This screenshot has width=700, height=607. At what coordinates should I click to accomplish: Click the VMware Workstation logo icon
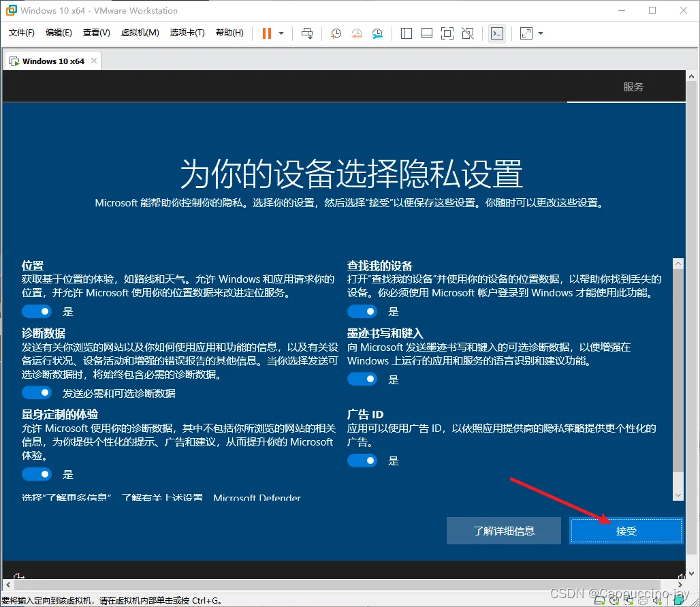11,10
